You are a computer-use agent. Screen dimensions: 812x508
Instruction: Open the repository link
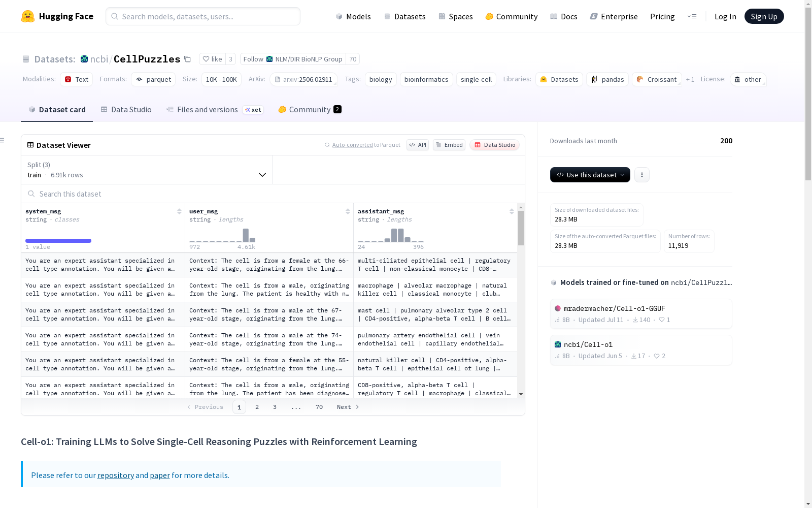click(116, 475)
